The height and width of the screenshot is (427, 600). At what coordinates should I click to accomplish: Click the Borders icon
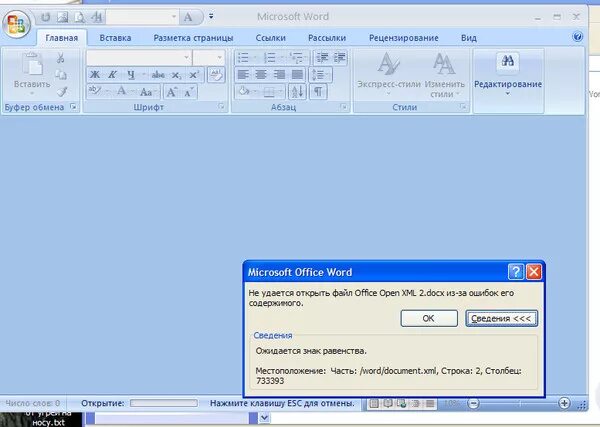click(269, 92)
